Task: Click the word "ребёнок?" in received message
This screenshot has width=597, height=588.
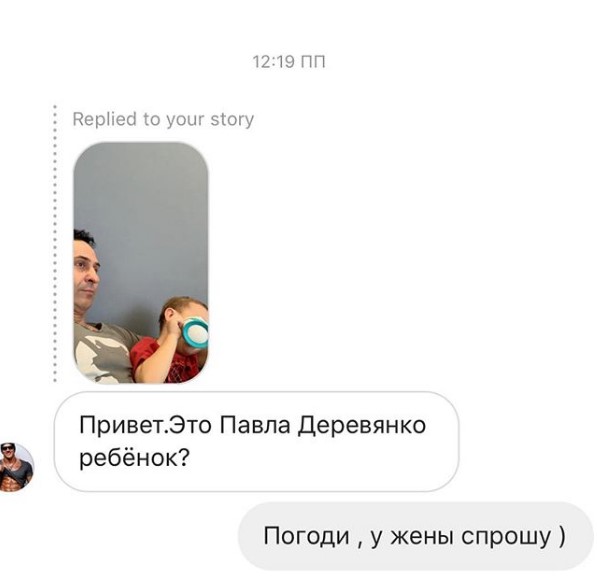Action: [x=134, y=458]
